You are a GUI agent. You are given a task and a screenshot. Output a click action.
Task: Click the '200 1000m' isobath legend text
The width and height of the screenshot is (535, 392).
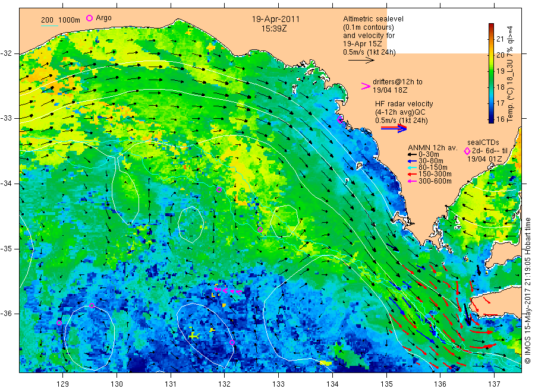(61, 20)
